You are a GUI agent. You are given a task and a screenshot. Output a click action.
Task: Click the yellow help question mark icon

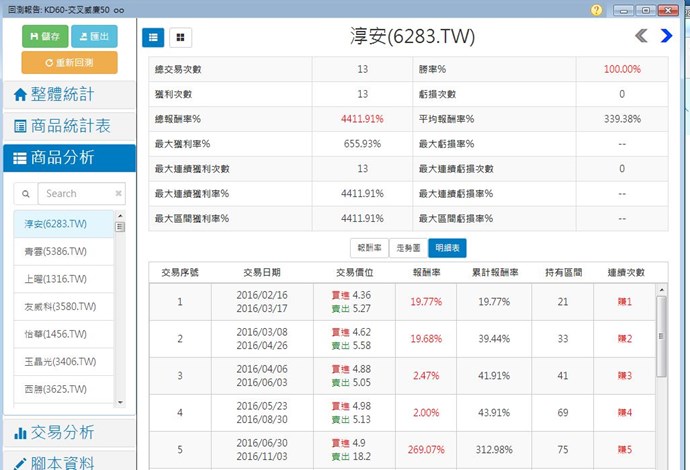click(597, 9)
